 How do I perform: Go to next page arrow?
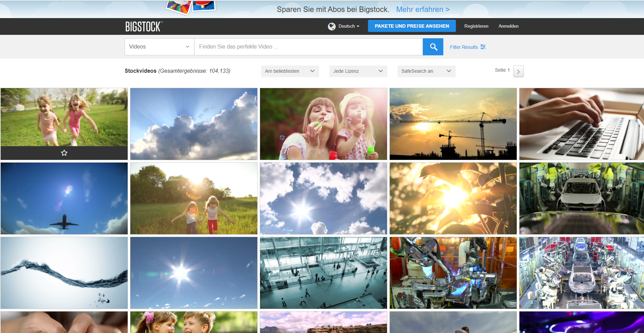pyautogui.click(x=518, y=71)
